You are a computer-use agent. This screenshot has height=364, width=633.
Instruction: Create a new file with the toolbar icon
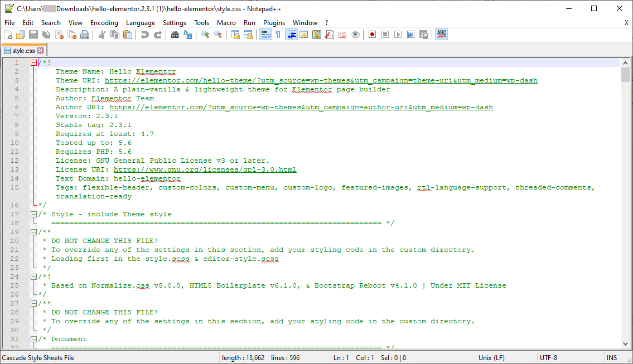tap(8, 34)
